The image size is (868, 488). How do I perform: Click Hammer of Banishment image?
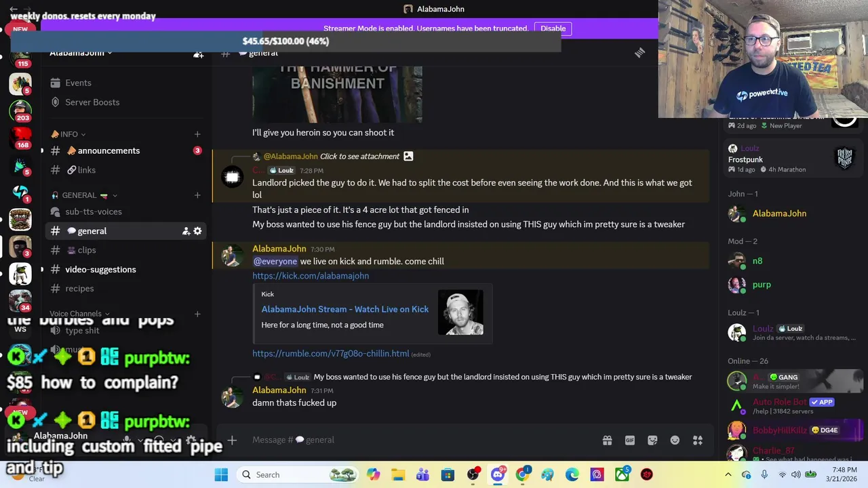[337, 94]
